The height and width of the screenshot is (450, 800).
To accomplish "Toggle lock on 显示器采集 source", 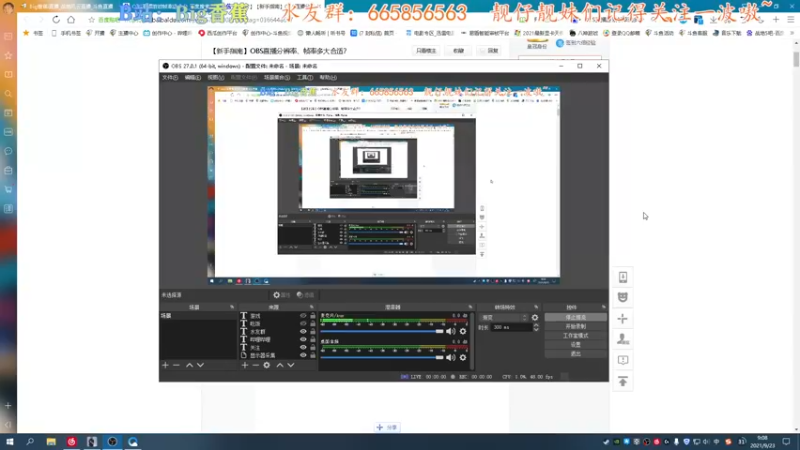I will tap(313, 355).
